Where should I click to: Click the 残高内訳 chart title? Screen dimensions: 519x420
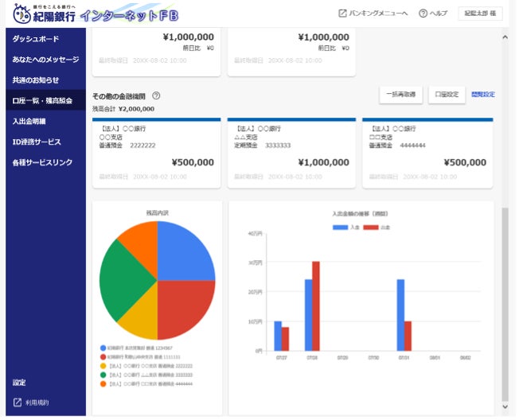[x=158, y=213]
